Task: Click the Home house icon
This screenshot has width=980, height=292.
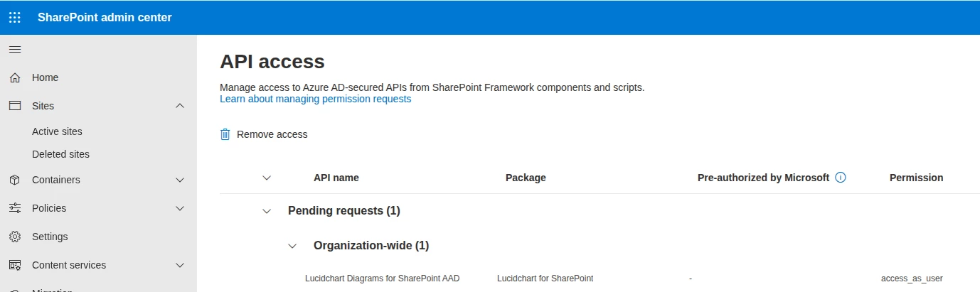Action: click(x=15, y=77)
